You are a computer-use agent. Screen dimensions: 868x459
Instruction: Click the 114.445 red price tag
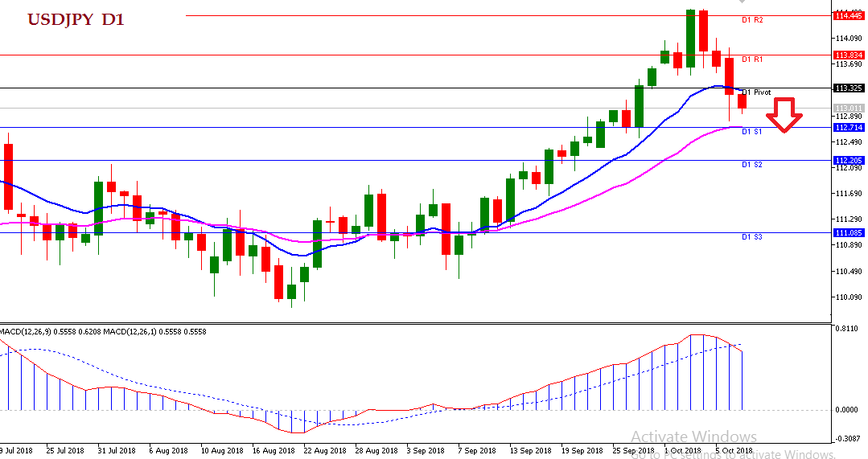[849, 15]
